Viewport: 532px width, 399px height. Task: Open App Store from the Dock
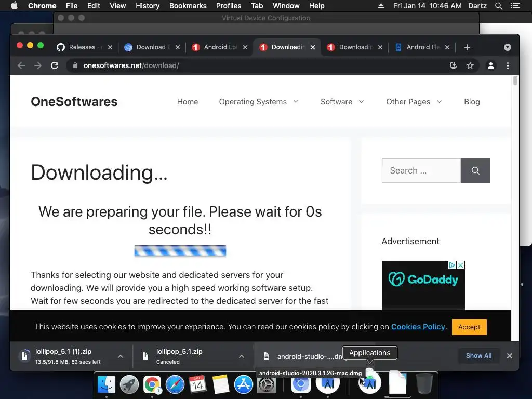click(x=243, y=384)
